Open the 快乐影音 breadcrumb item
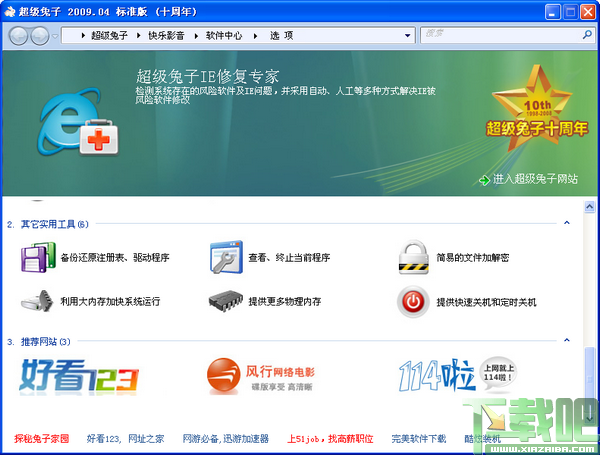This screenshot has height=455, width=600. (166, 36)
